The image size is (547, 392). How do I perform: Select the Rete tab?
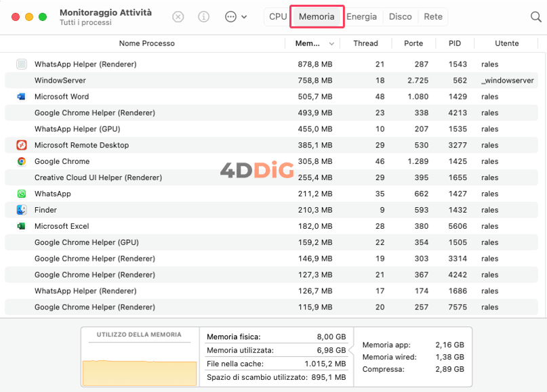tap(432, 17)
